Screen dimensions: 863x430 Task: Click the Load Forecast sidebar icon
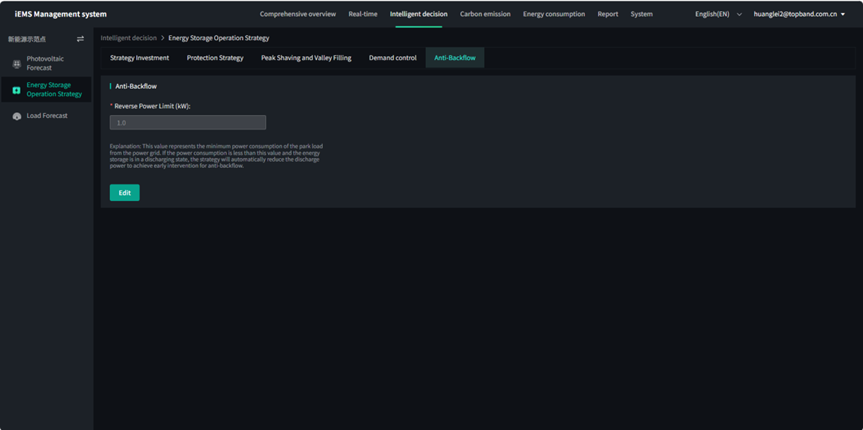(x=16, y=116)
